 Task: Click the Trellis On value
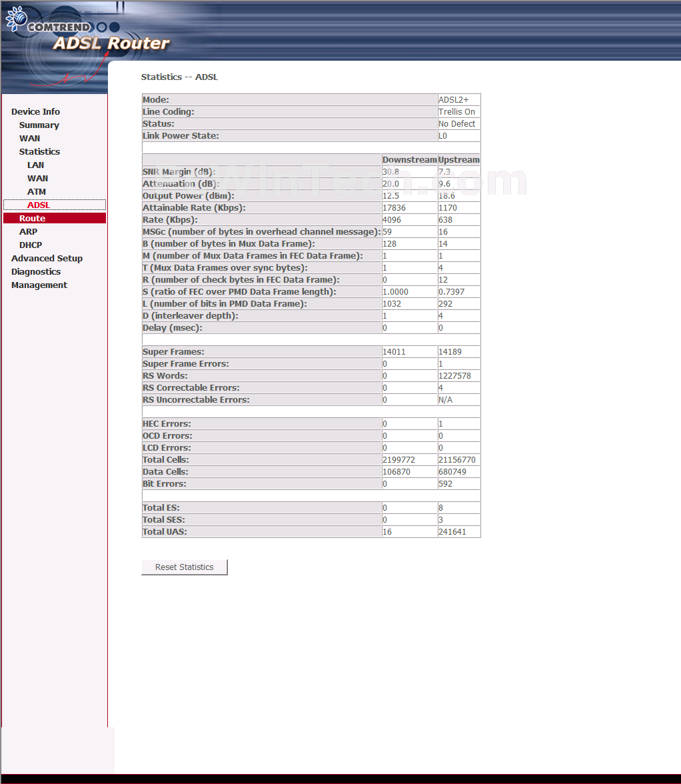point(456,111)
